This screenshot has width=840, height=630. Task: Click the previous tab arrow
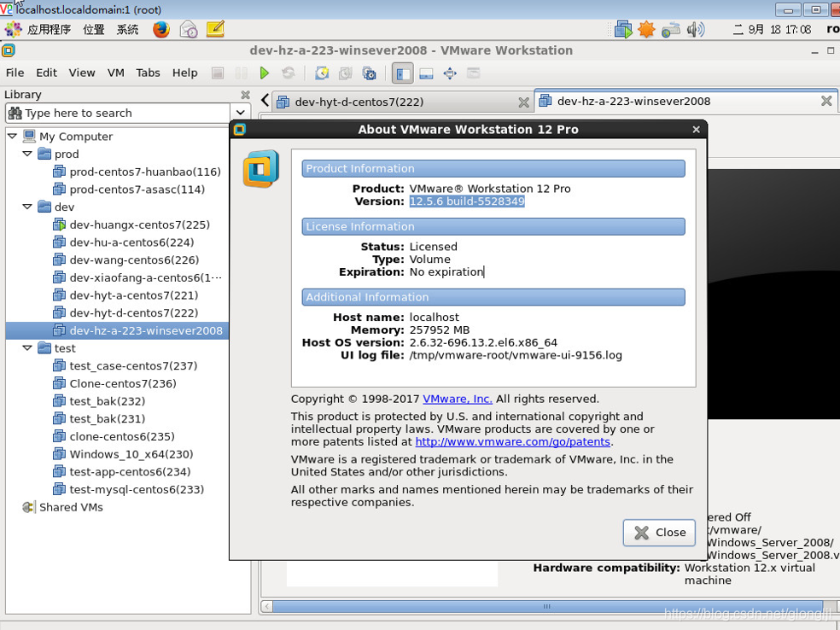tap(265, 100)
